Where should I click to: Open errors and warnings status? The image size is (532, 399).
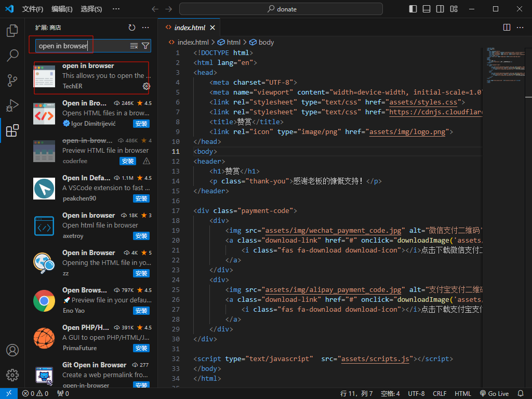coord(35,394)
